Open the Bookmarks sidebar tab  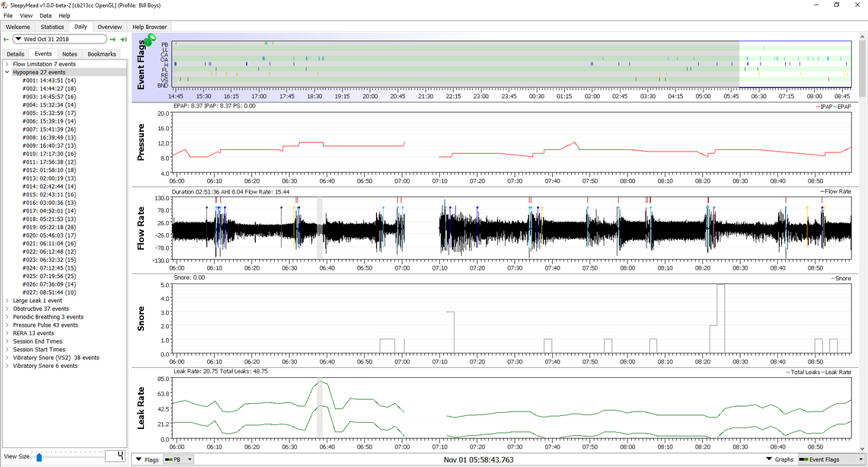(102, 54)
